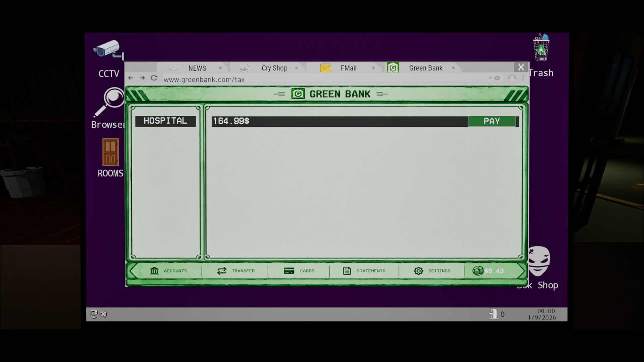644x362 pixels.
Task: Click the taskbar computer icon
Action: pos(94,314)
